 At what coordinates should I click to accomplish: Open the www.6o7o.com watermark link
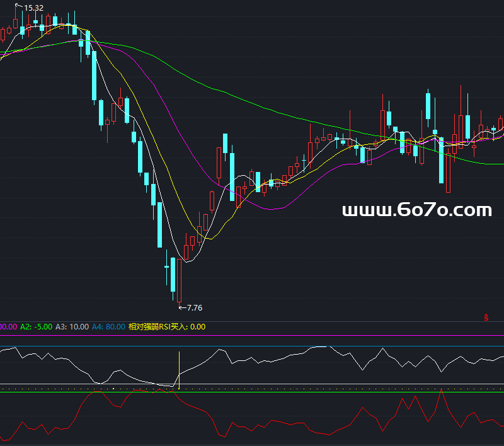coord(416,210)
